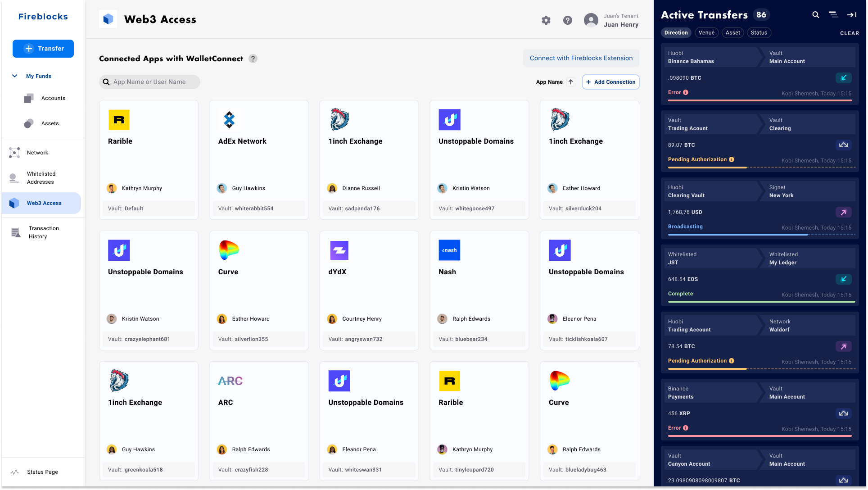868x490 pixels.
Task: Click the ARC app logo
Action: 230,381
